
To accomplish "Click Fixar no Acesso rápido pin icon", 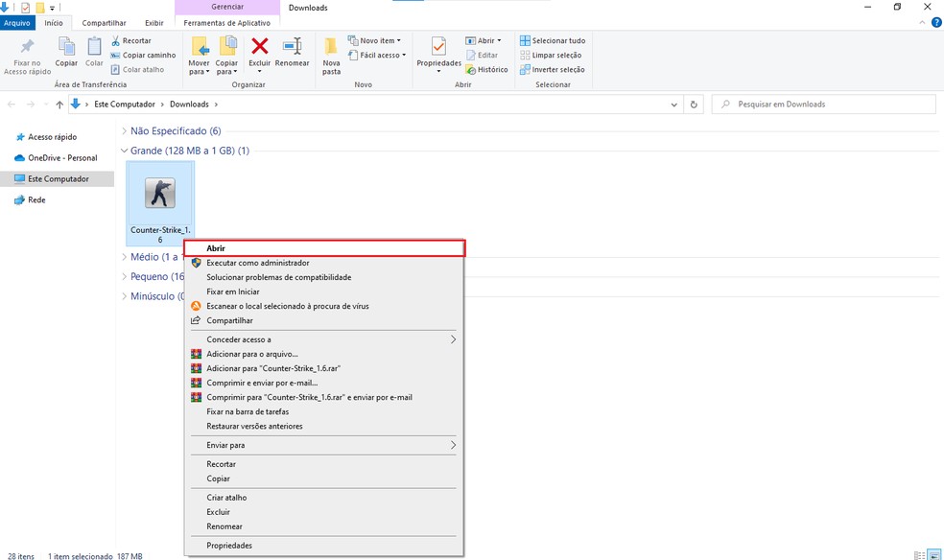I will [27, 47].
